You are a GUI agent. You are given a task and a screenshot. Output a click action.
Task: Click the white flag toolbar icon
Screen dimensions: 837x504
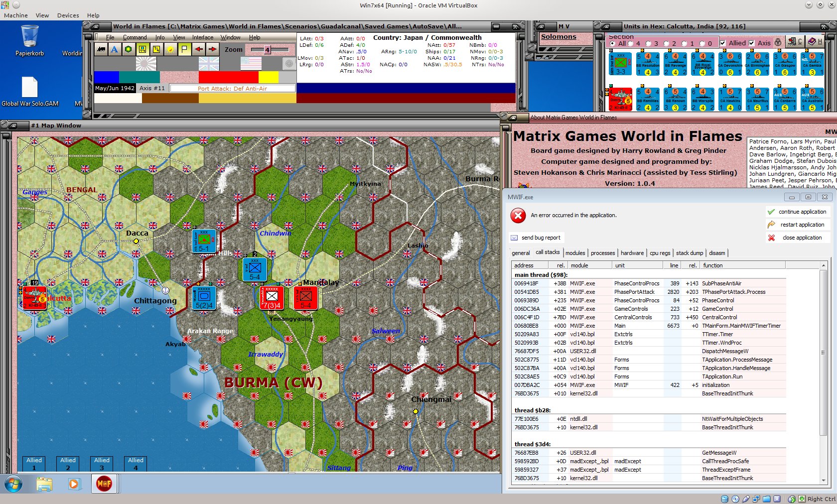(184, 49)
